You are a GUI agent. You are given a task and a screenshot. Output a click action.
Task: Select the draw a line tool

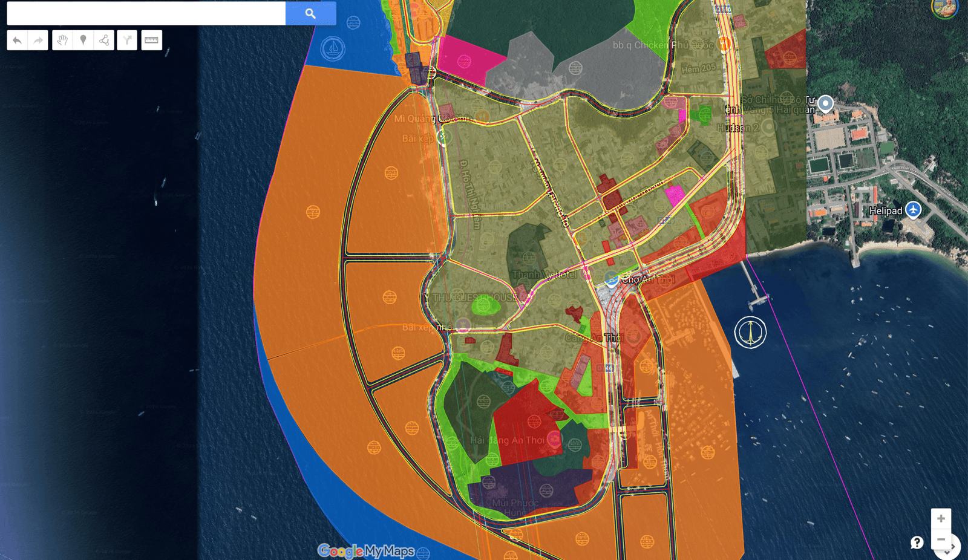coord(104,41)
